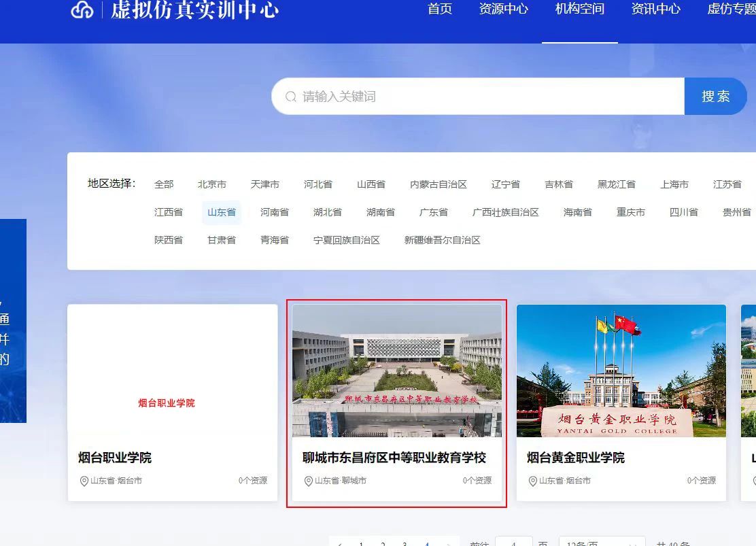Open the 聊城市东昌府区 school building photo
Image resolution: width=756 pixels, height=546 pixels.
(x=397, y=371)
